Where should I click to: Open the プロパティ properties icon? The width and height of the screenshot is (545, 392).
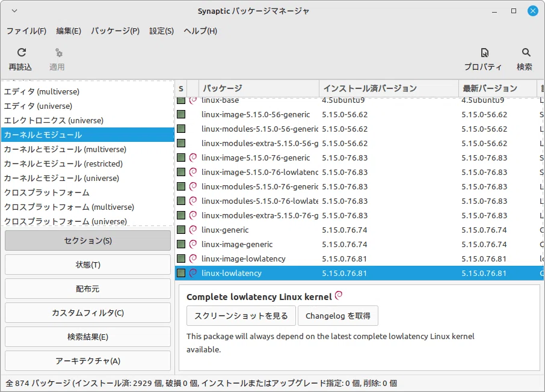[484, 52]
